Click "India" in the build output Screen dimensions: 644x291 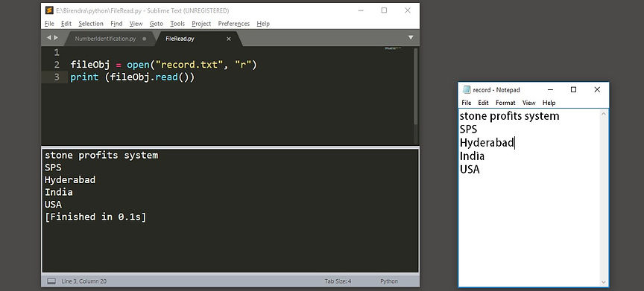pyautogui.click(x=59, y=192)
